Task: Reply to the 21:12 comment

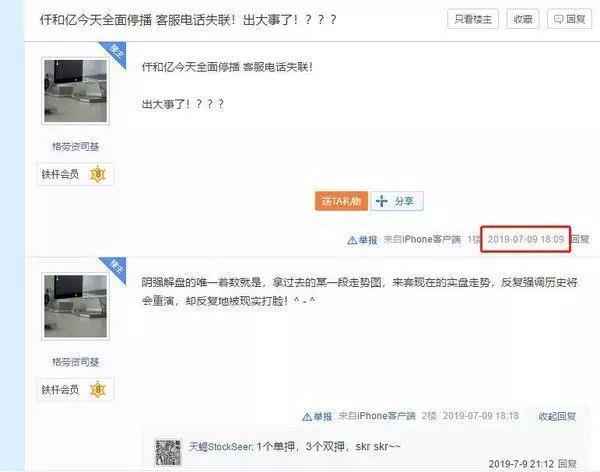Action: click(x=567, y=464)
